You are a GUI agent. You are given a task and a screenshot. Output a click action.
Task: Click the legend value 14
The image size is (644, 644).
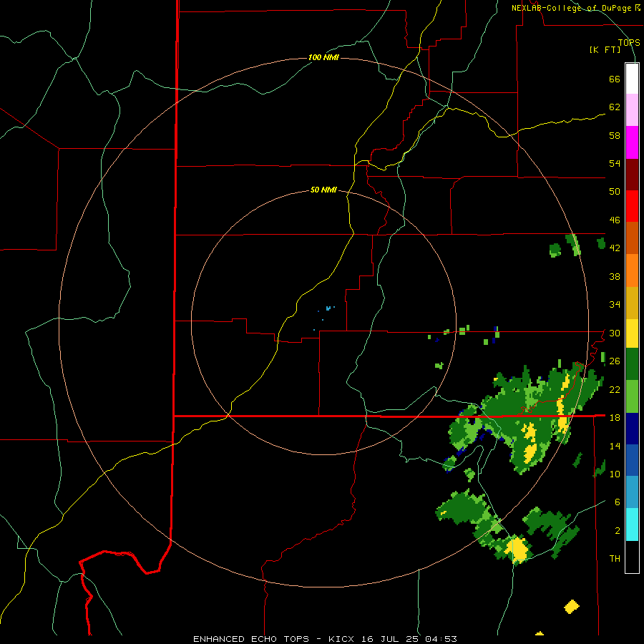615,446
